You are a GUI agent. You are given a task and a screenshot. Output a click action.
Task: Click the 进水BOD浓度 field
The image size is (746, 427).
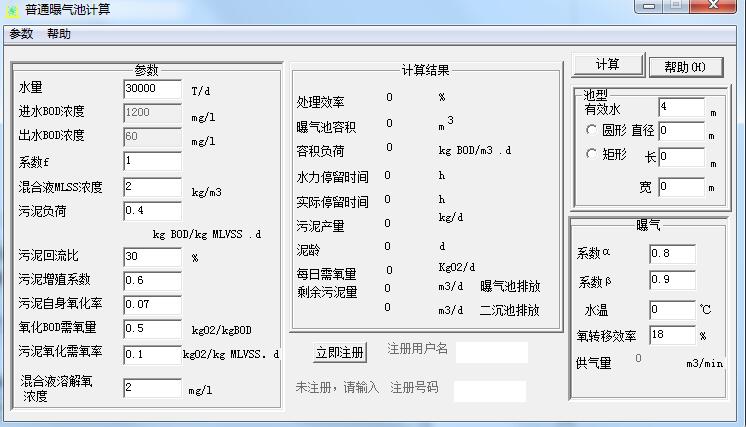(152, 113)
